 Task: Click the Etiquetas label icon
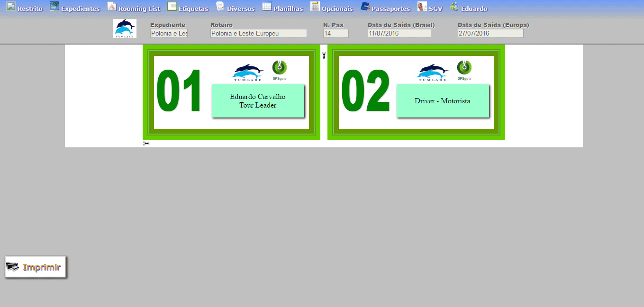[172, 6]
